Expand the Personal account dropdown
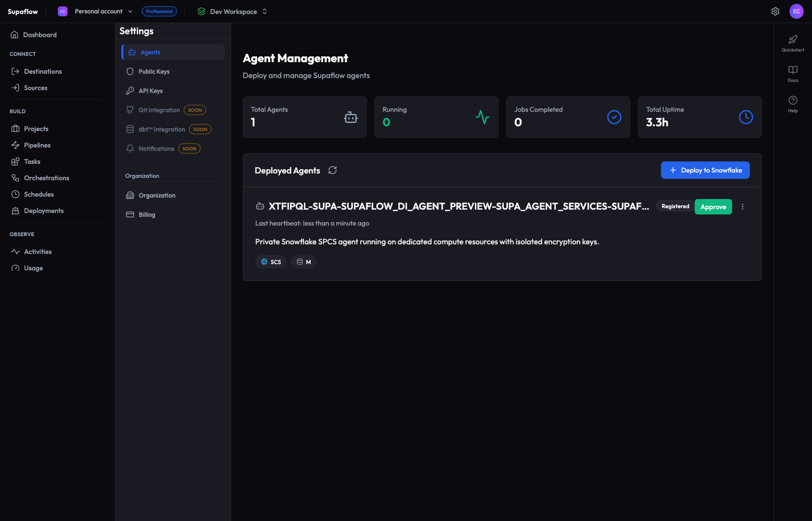Image resolution: width=812 pixels, height=521 pixels. tap(98, 11)
